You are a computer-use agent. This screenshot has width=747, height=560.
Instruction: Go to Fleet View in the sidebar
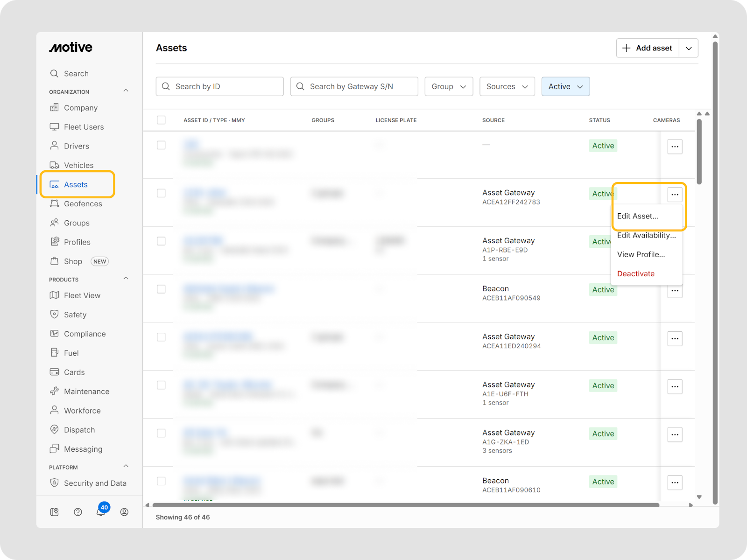click(x=82, y=295)
